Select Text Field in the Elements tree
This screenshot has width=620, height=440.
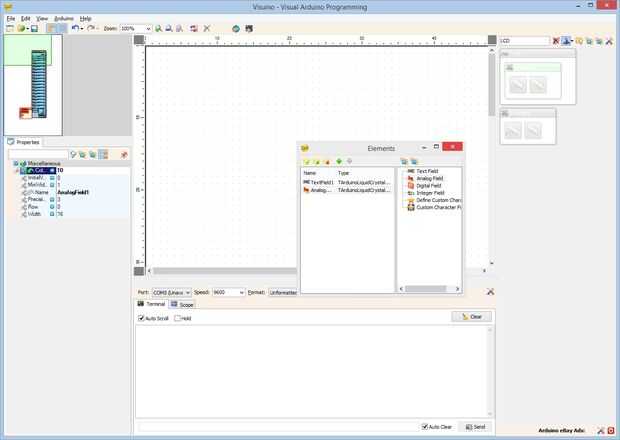pyautogui.click(x=427, y=171)
